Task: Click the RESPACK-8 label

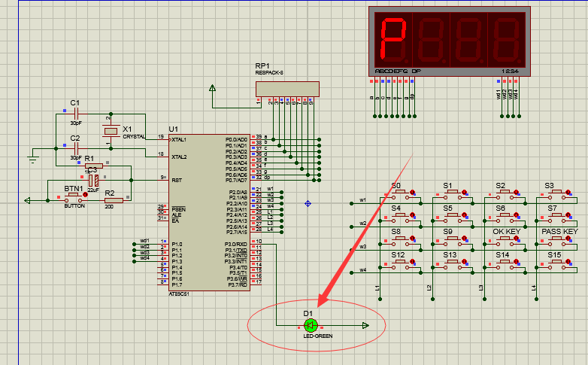Action: (269, 73)
